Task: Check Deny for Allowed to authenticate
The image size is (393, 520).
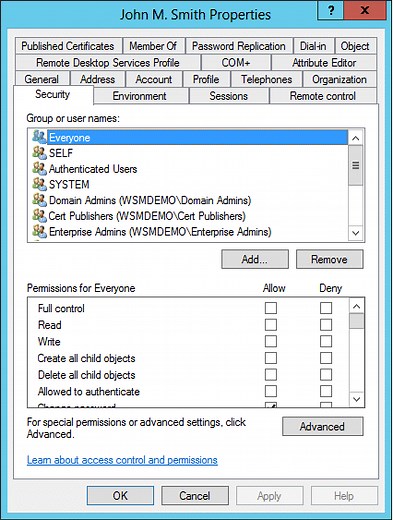Action: 326,391
